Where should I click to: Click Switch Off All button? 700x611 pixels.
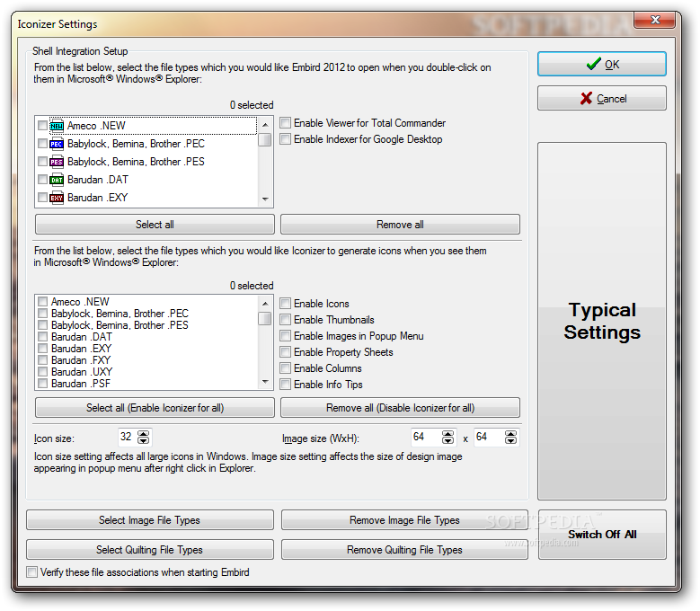coord(602,535)
